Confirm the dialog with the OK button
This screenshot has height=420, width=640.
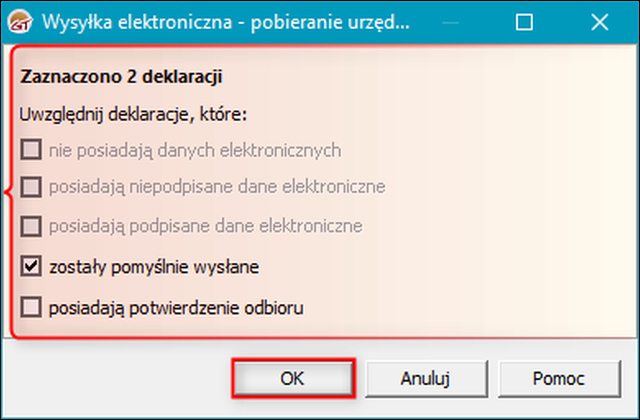(x=293, y=378)
